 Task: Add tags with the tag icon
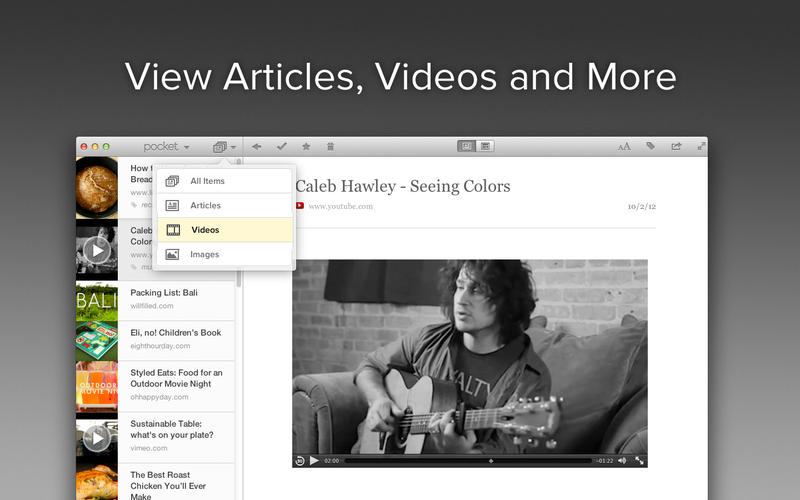point(651,146)
